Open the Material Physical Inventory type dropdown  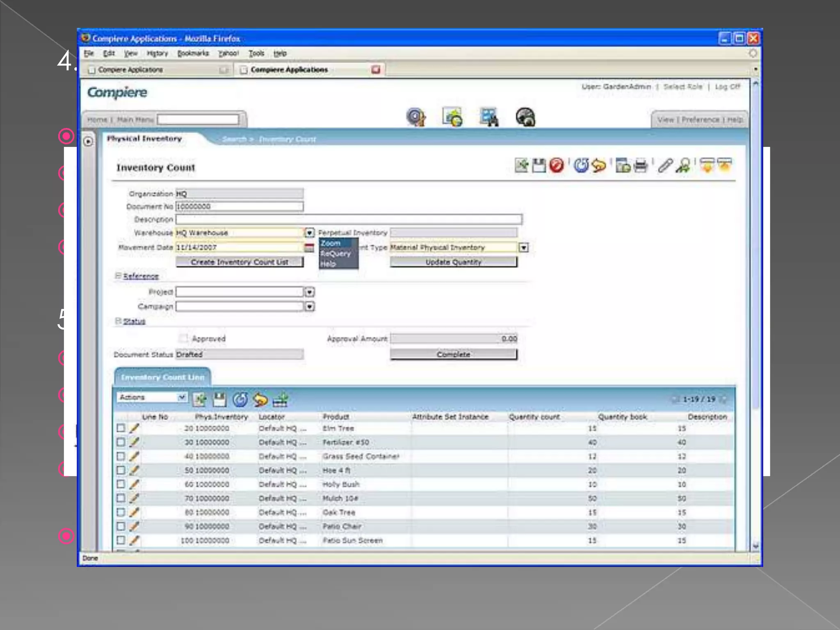click(x=524, y=247)
